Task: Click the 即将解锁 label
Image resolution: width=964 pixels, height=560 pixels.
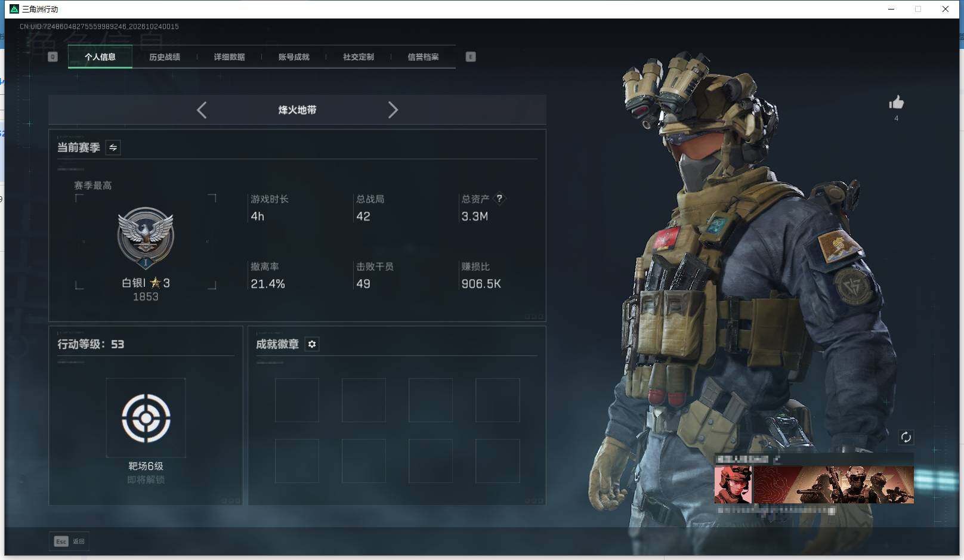Action: tap(146, 479)
